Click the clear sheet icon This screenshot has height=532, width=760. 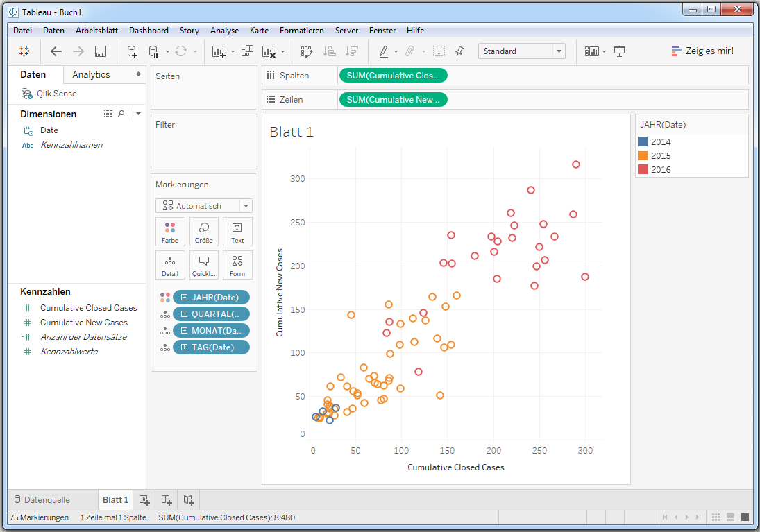point(269,51)
